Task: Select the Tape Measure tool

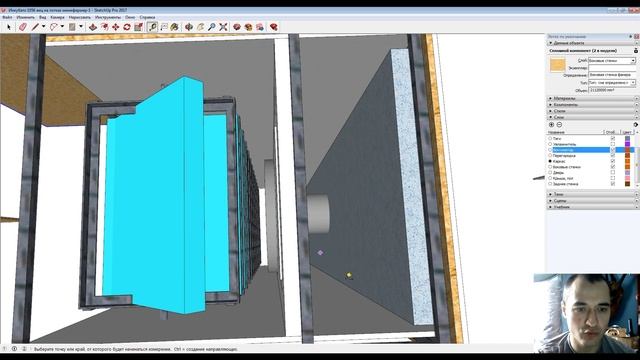Action: [x=153, y=27]
